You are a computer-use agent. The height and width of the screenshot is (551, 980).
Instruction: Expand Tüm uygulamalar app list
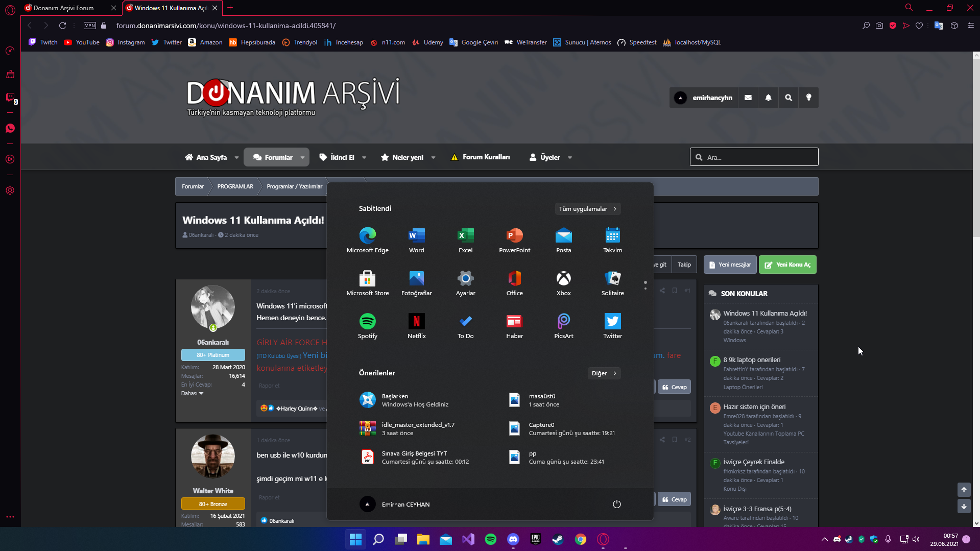coord(588,209)
